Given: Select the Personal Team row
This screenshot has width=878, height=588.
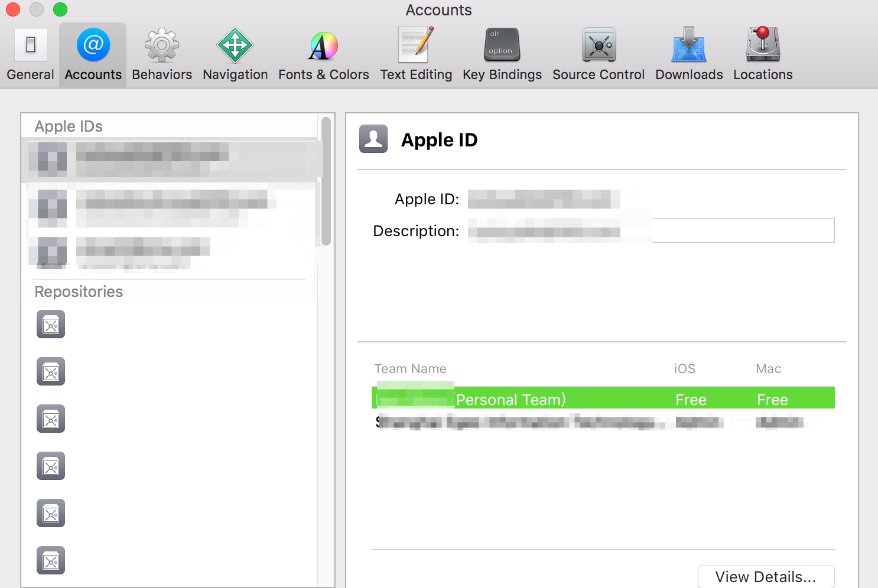Looking at the screenshot, I should coord(603,398).
